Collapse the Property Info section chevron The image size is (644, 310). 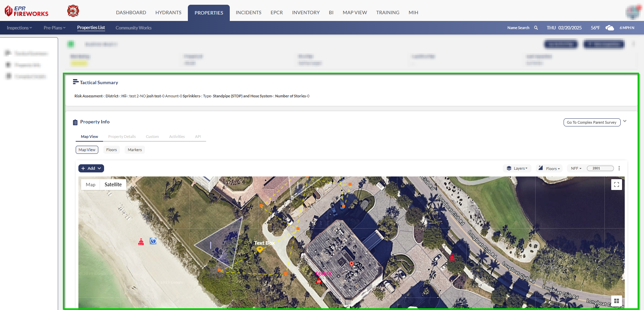point(625,121)
